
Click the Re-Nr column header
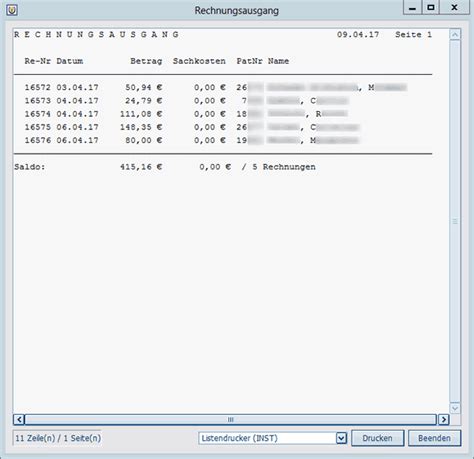37,61
